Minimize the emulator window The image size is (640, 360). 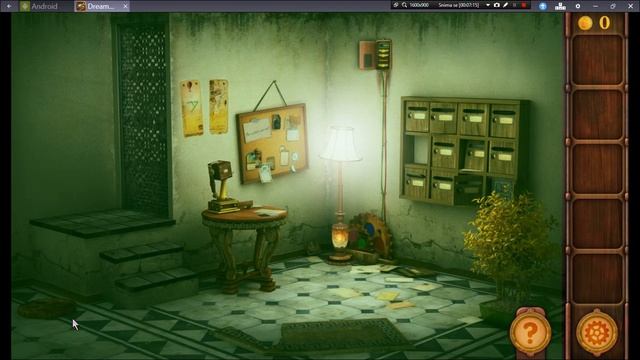(x=596, y=6)
